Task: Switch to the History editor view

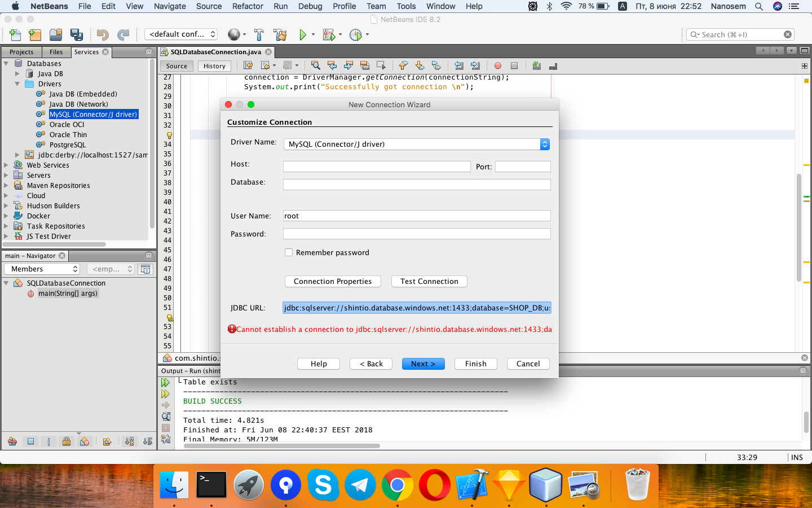Action: pyautogui.click(x=214, y=66)
